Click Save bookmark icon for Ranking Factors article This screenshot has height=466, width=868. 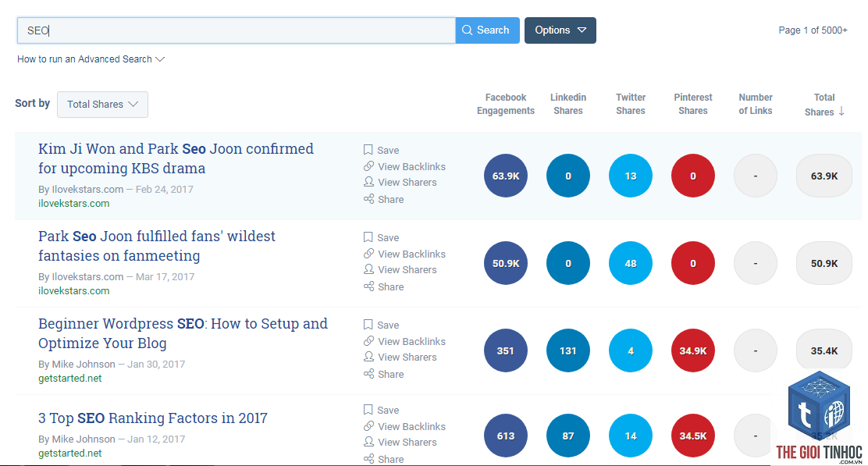pos(368,410)
